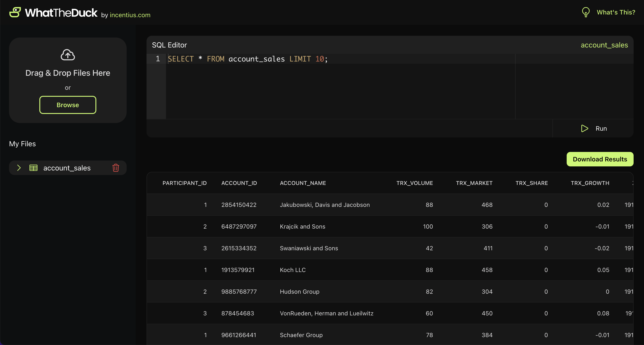Click the Drag & Drop Files Here text
644x345 pixels.
(x=68, y=73)
